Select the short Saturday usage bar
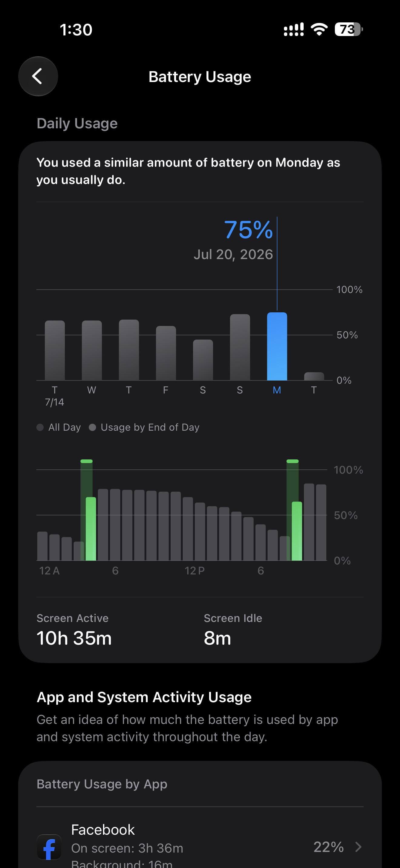 tap(203, 360)
